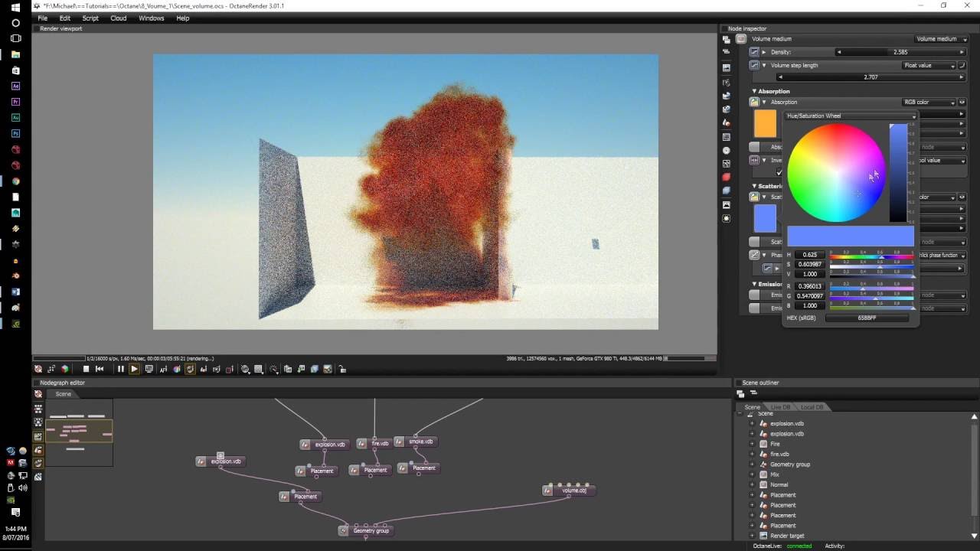Pause the current render
Image resolution: width=980 pixels, height=551 pixels.
(x=120, y=369)
